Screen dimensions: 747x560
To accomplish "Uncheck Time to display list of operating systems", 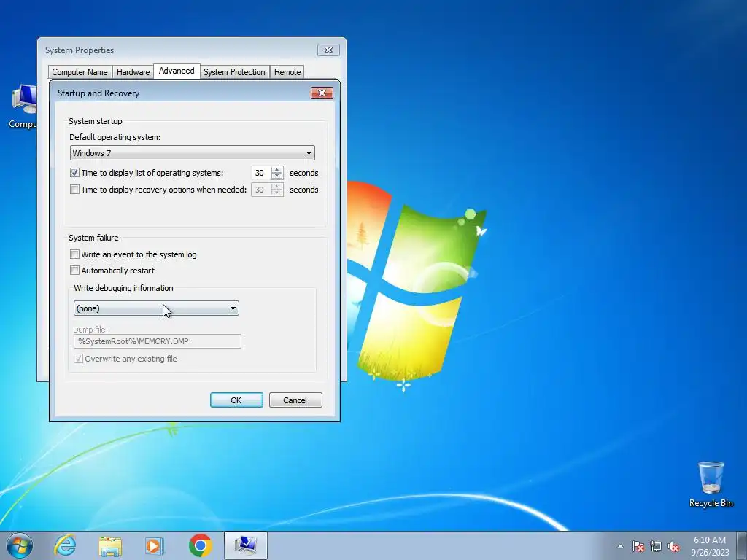I will point(74,172).
